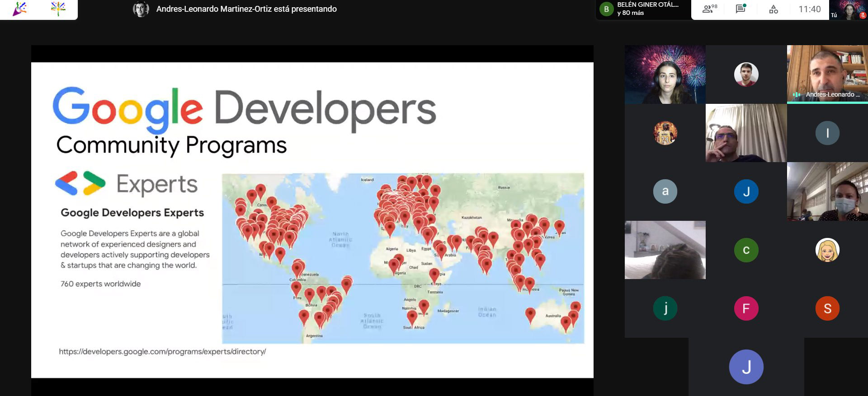Click the party popper confetti icon
The width and height of the screenshot is (868, 396).
(19, 9)
